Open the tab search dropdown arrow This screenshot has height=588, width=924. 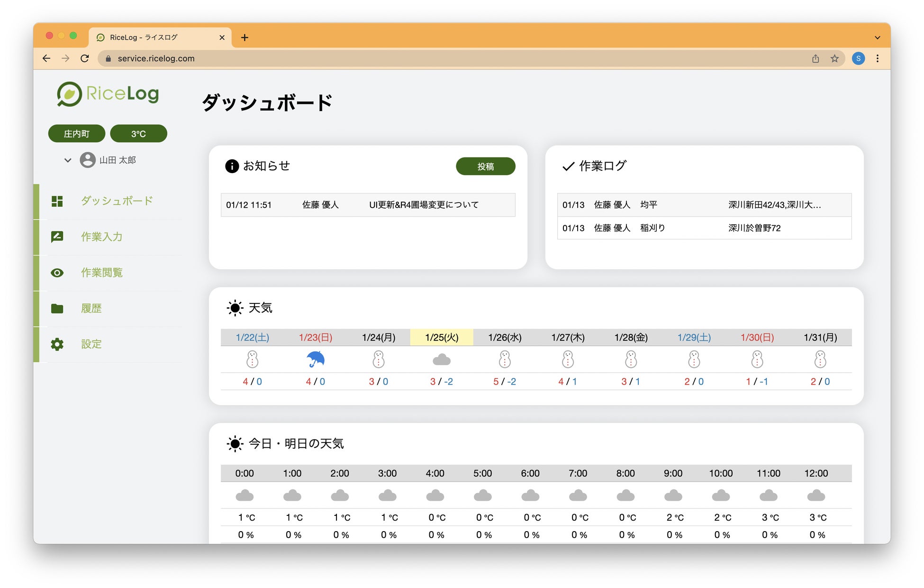tap(877, 37)
